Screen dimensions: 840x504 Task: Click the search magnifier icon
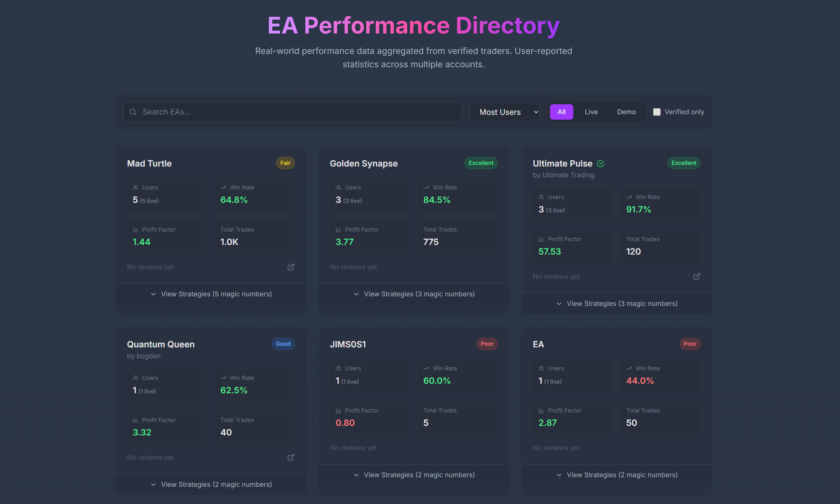pyautogui.click(x=133, y=112)
